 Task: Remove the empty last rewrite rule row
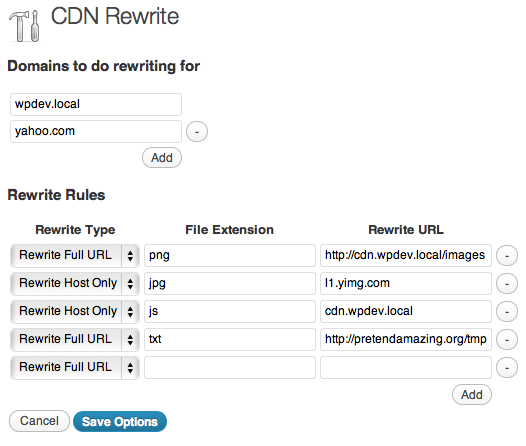(x=507, y=368)
